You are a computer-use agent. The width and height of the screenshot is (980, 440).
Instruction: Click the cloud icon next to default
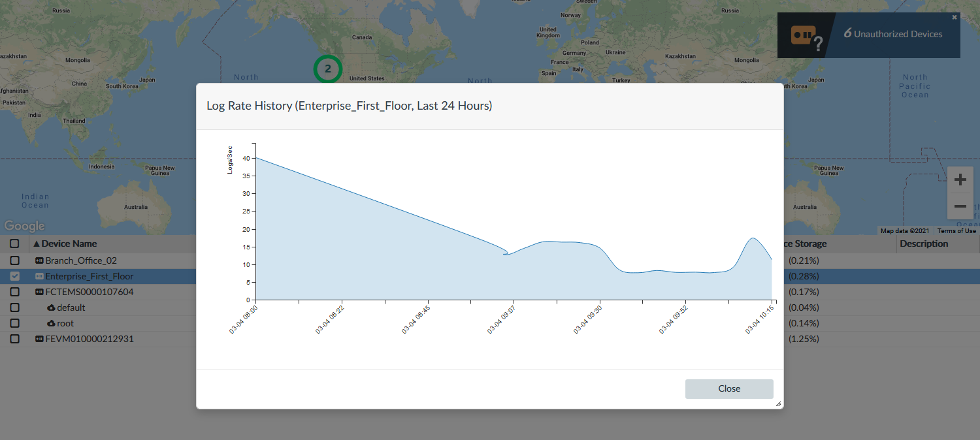[51, 307]
